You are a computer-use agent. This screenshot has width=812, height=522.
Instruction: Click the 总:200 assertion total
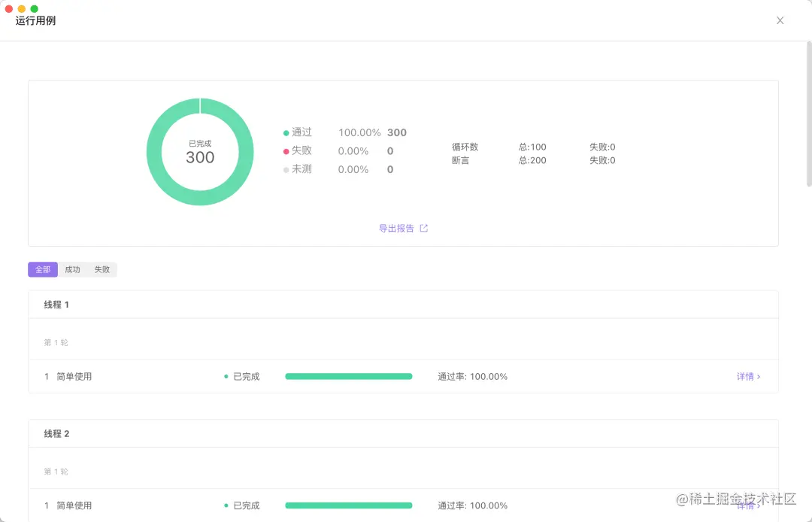tap(532, 160)
